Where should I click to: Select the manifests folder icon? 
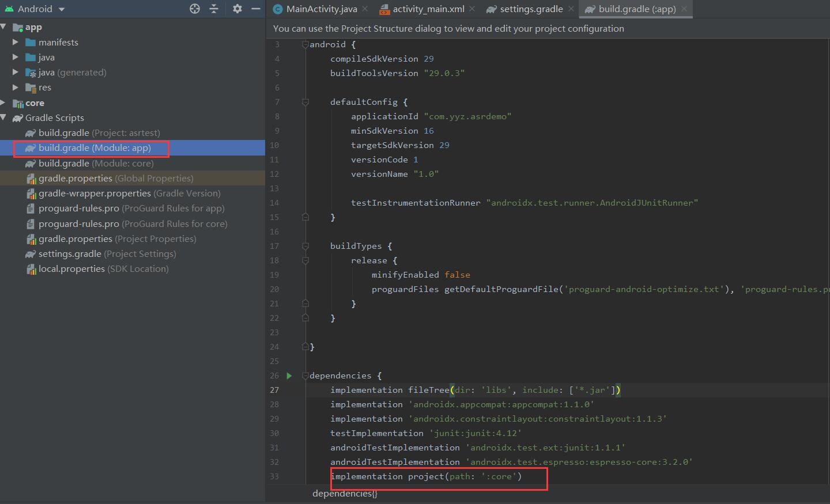click(x=31, y=42)
